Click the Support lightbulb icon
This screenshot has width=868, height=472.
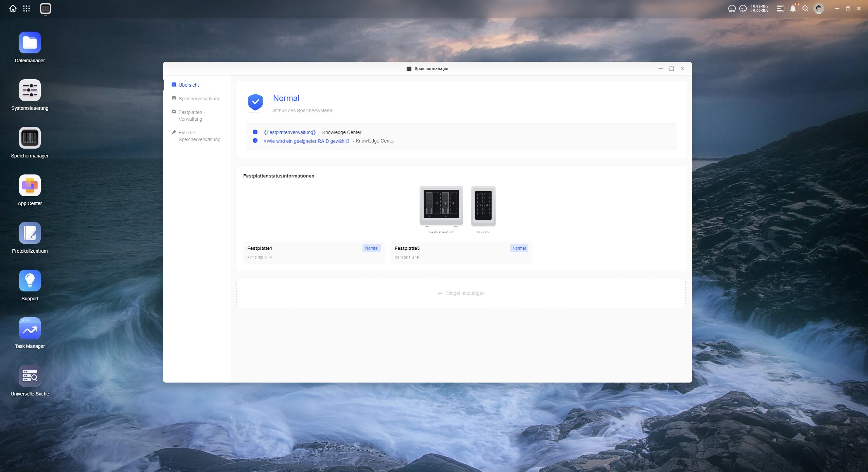tap(30, 281)
